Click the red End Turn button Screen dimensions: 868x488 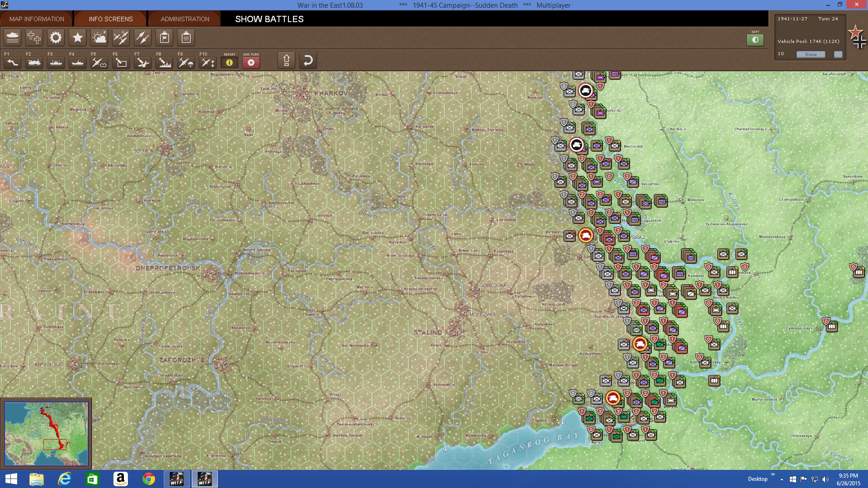(x=251, y=62)
